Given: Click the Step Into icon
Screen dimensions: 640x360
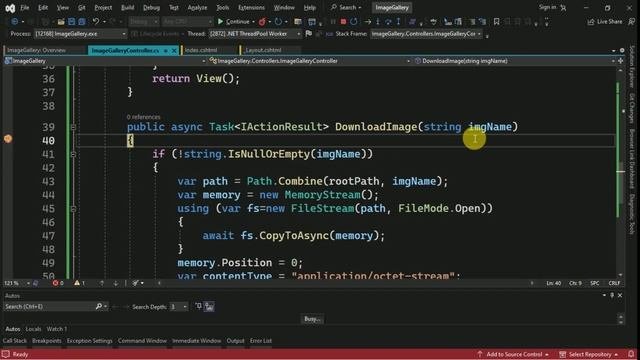Looking at the screenshot, I should coord(378,22).
